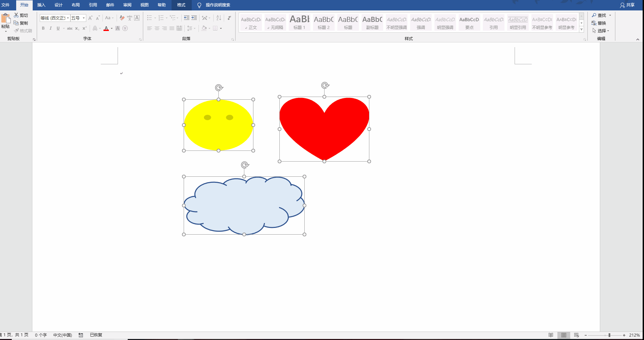This screenshot has height=340, width=644.
Task: Apply the Normal (正文) style
Action: (x=251, y=23)
